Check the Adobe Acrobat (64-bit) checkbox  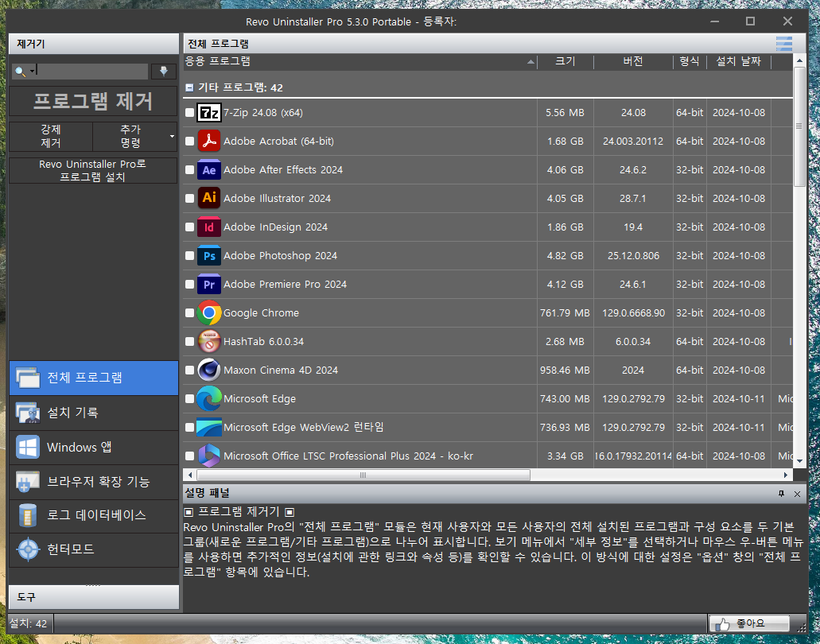tap(190, 142)
